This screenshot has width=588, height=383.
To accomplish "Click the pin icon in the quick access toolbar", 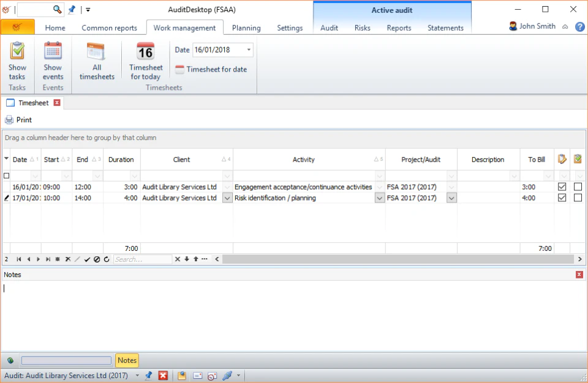I will (x=72, y=9).
